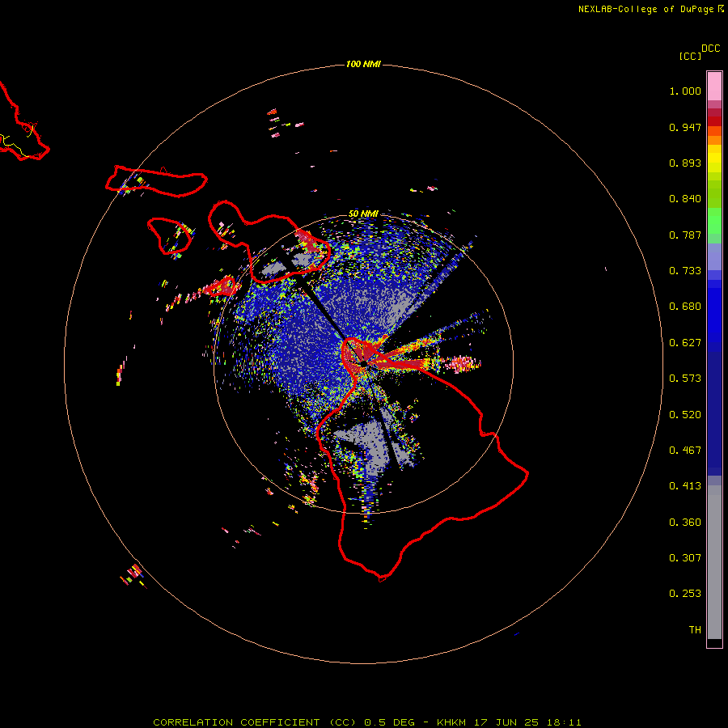The width and height of the screenshot is (728, 728).
Task: Click the pink echo cluster east of radar
Action: (x=461, y=363)
